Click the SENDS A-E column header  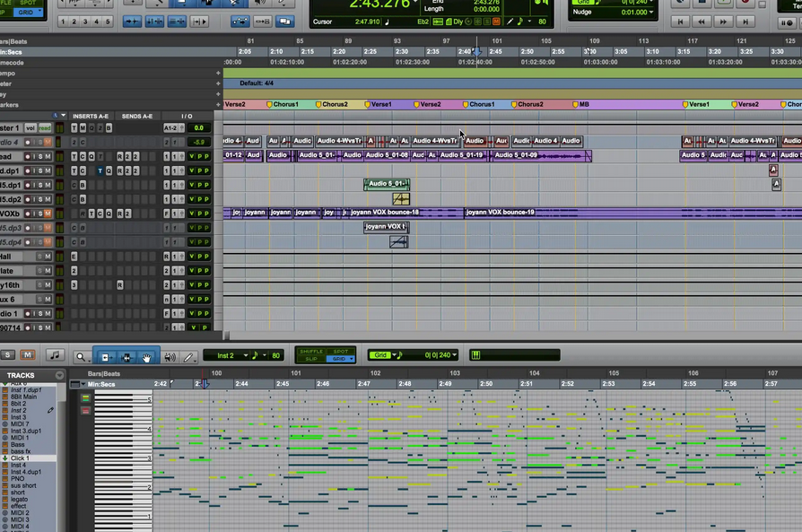[137, 116]
